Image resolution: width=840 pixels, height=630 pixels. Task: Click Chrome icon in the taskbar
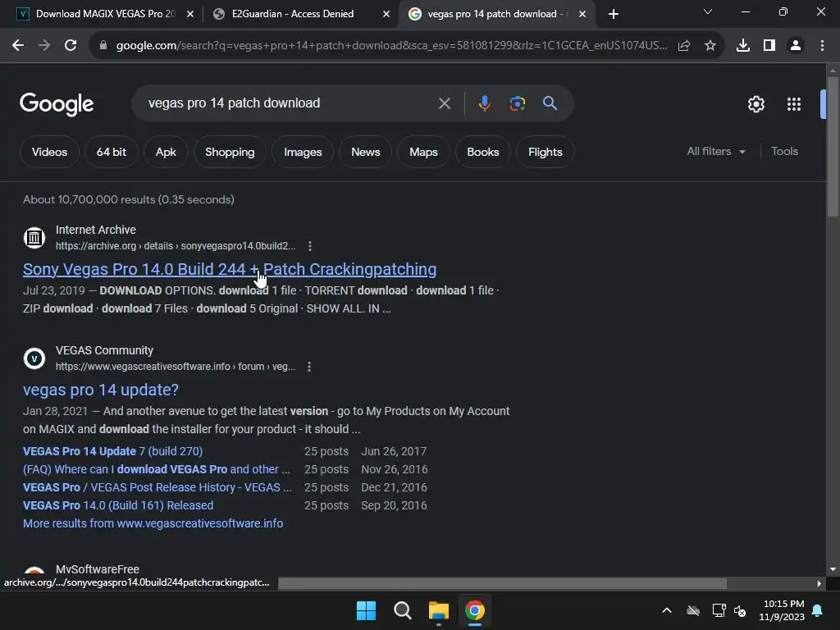point(475,610)
